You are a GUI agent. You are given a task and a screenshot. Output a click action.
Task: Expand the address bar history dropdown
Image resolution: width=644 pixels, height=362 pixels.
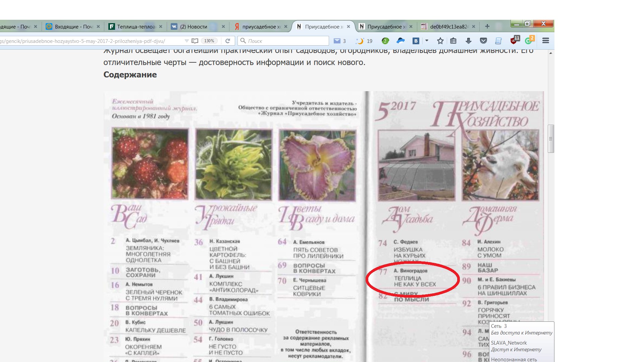[x=186, y=41]
